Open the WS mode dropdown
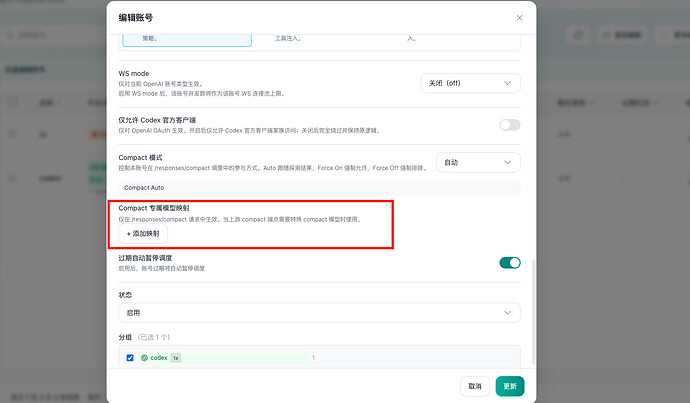690x403 pixels. pos(470,83)
